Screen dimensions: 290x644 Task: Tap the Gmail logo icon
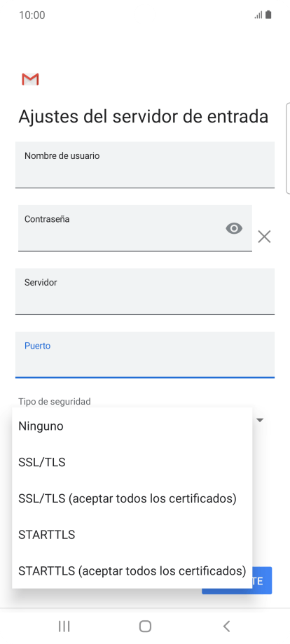pos(30,79)
